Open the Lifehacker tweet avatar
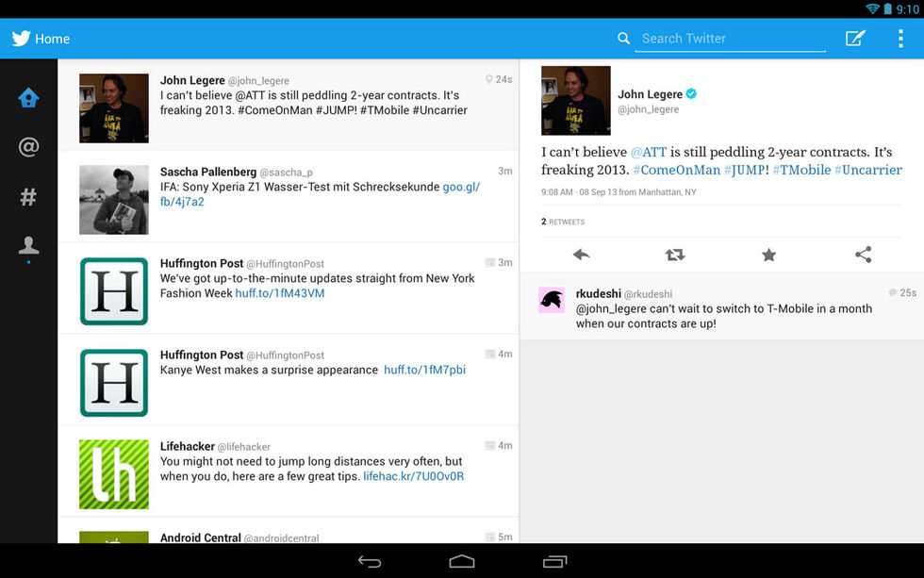The width and height of the screenshot is (924, 578). tap(114, 474)
